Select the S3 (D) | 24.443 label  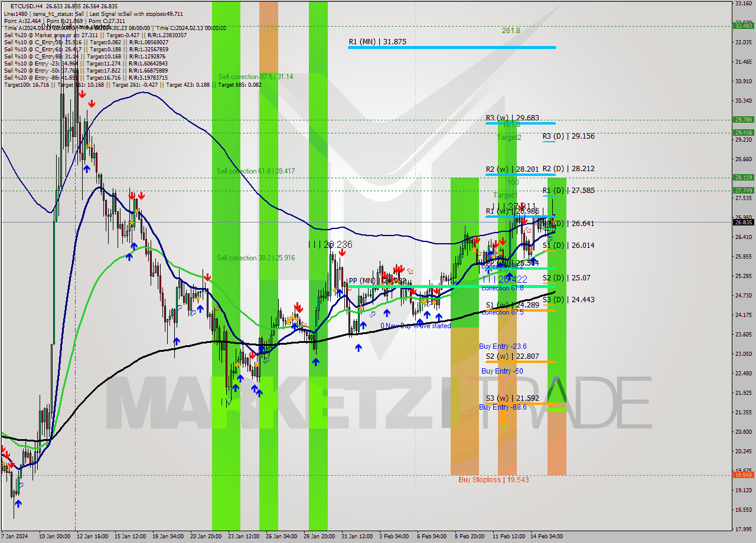tap(568, 300)
